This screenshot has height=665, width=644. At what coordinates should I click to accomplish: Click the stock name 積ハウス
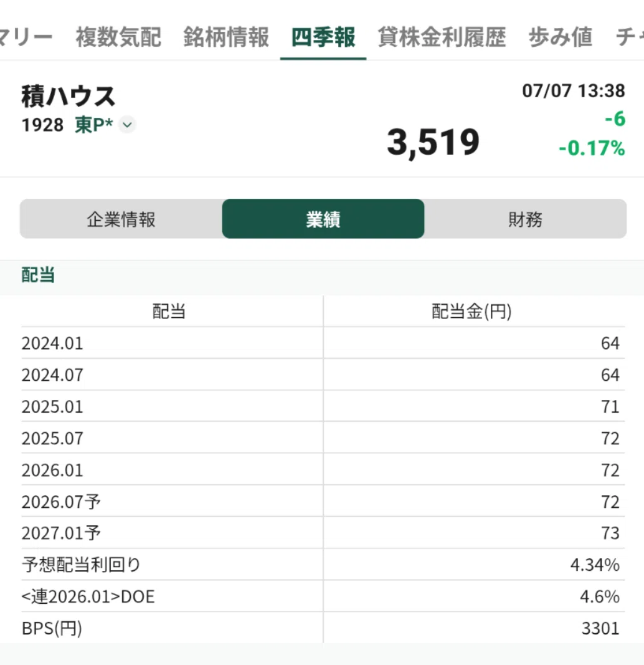(x=69, y=96)
